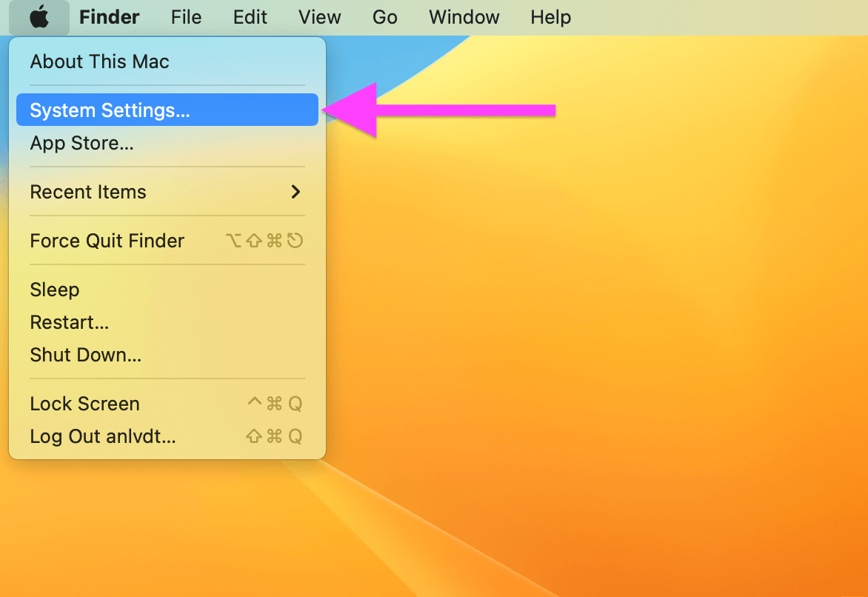Open the Edit menu
Viewport: 868px width, 597px height.
pos(250,16)
